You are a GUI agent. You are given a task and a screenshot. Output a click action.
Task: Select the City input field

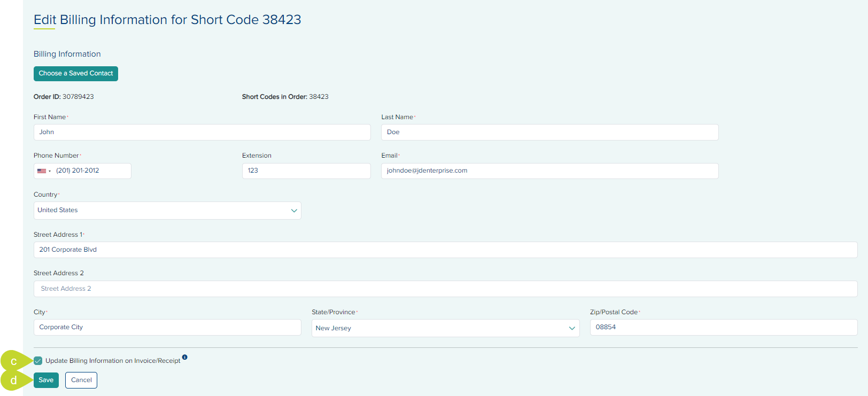(x=167, y=327)
